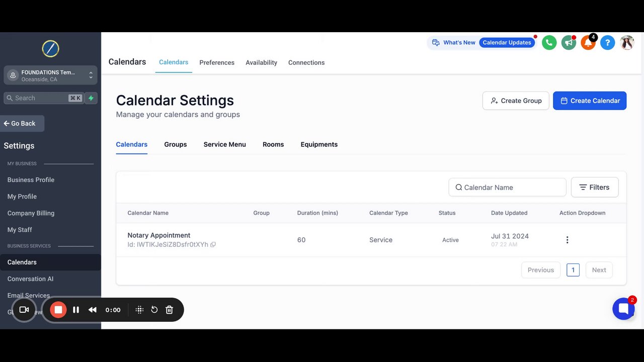Open My Profile settings
Screen dimensions: 644x362
pos(22,196)
